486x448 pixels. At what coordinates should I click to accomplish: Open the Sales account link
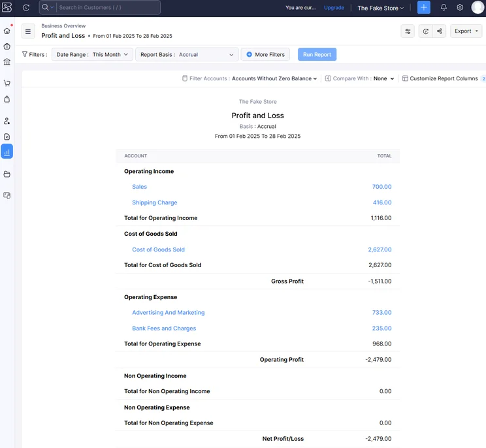(x=140, y=187)
